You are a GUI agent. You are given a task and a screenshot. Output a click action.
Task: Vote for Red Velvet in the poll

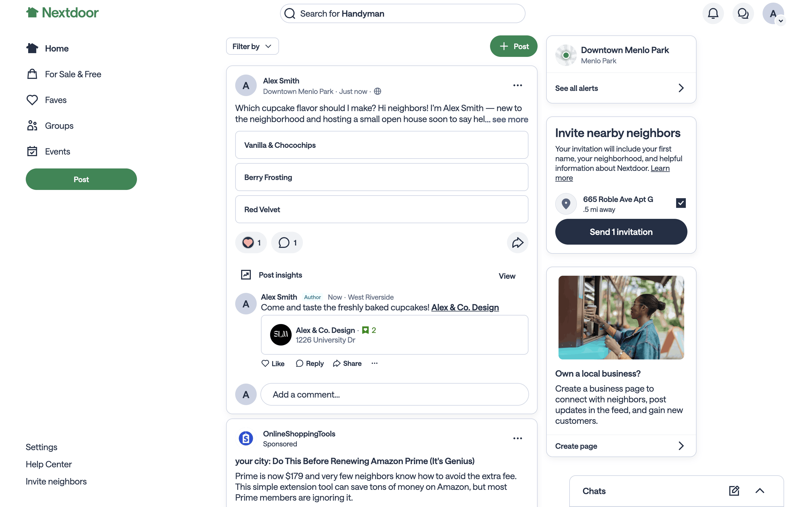[x=382, y=209]
